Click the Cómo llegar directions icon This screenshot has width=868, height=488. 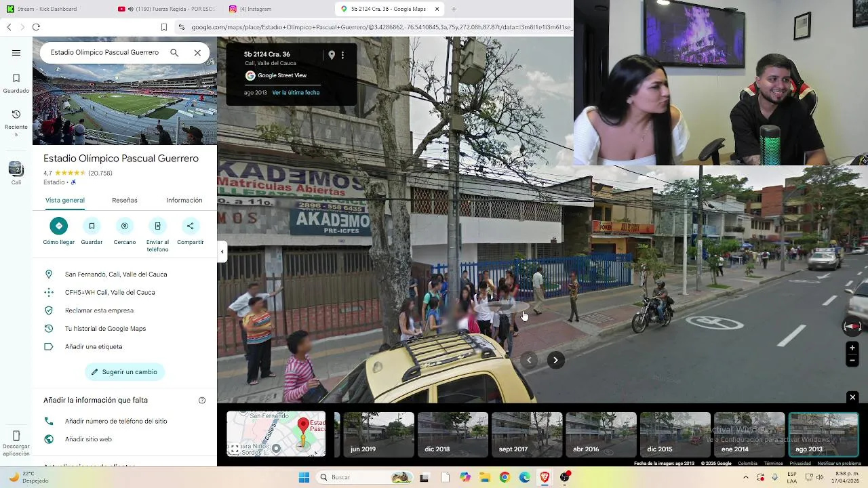pyautogui.click(x=58, y=226)
